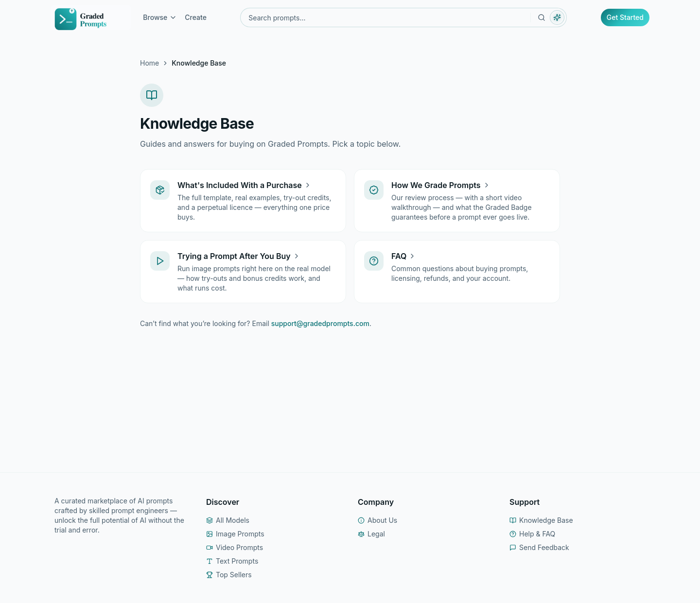Click the layers icon beside All Models
Screen dimensions: 700x603
210,520
